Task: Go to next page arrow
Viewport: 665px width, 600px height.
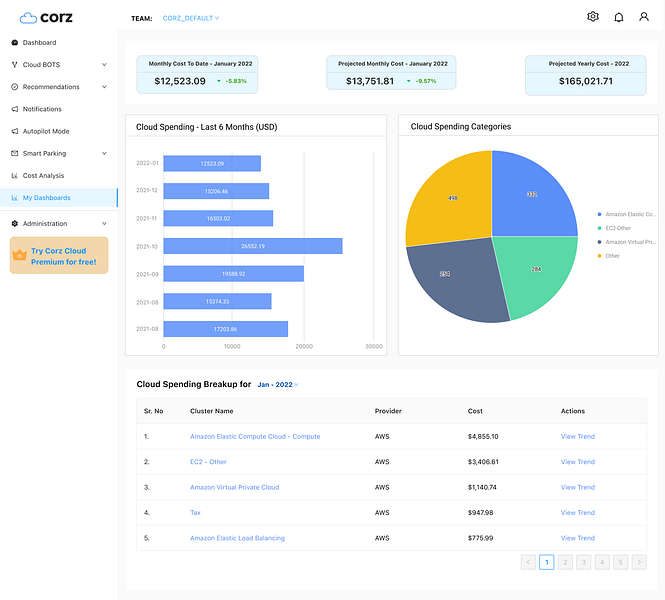Action: click(639, 562)
